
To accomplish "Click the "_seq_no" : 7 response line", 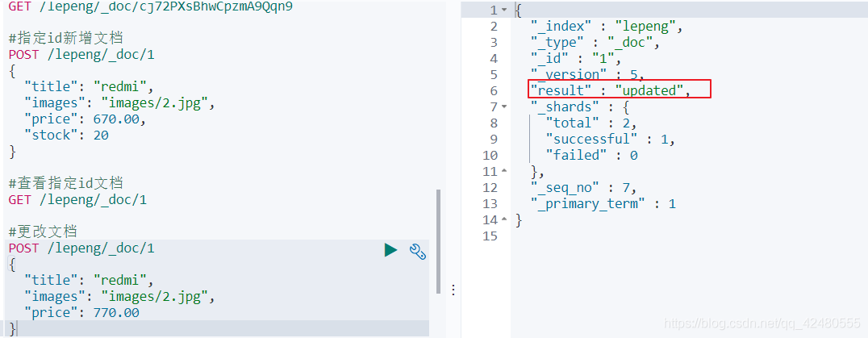I will pos(584,187).
